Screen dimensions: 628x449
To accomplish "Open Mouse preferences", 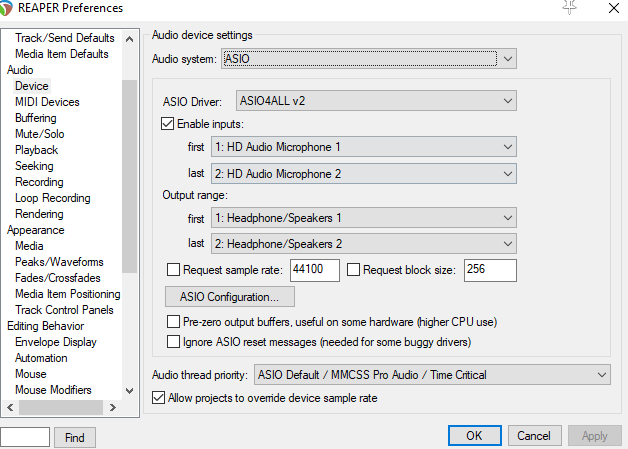I will point(31,374).
